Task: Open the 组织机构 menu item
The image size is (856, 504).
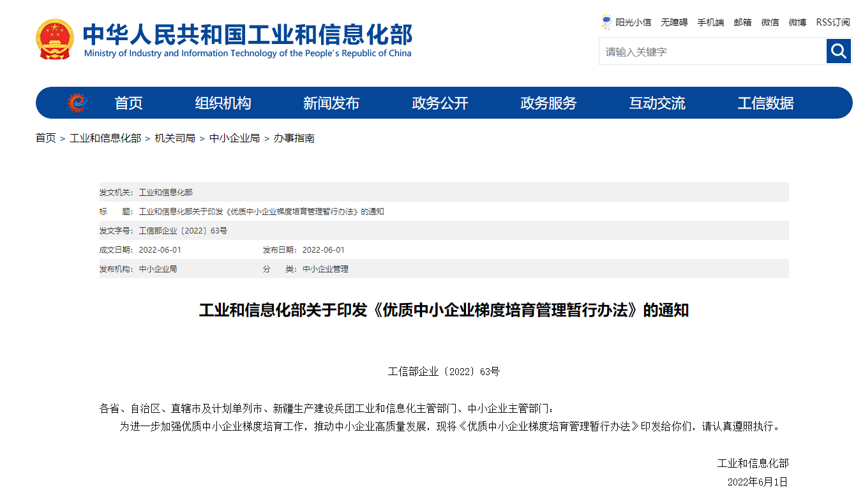Action: pyautogui.click(x=223, y=103)
